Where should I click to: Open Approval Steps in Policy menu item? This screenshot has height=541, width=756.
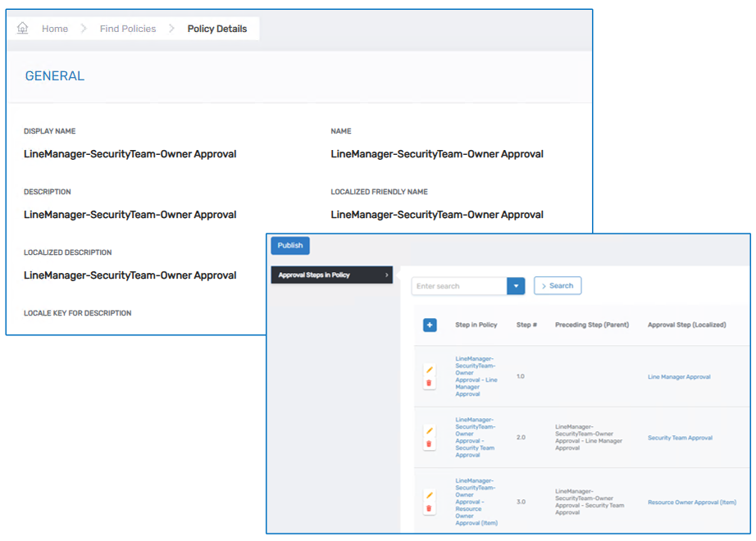[332, 275]
